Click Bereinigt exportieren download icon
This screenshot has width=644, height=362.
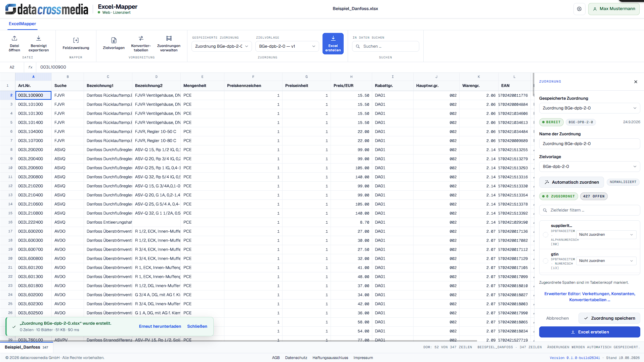tap(39, 38)
